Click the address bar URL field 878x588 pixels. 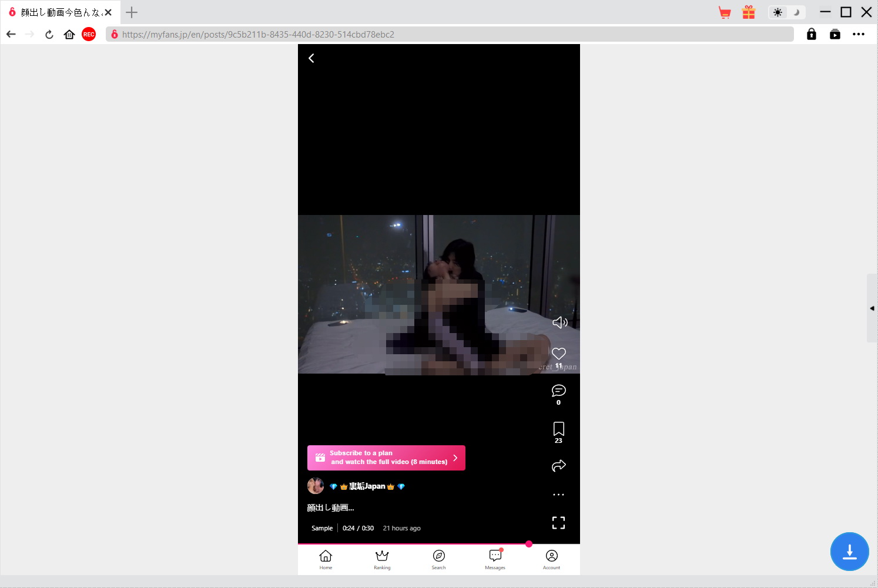(450, 34)
